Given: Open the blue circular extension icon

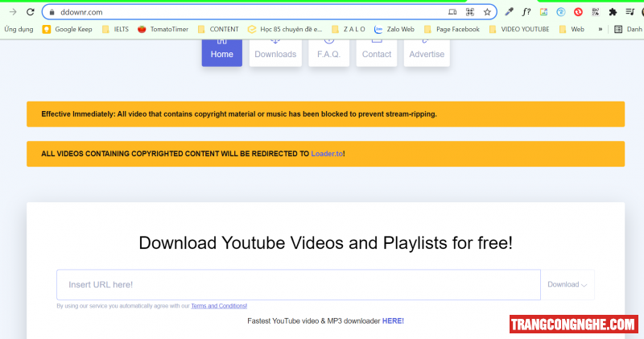Looking at the screenshot, I should pyautogui.click(x=560, y=12).
